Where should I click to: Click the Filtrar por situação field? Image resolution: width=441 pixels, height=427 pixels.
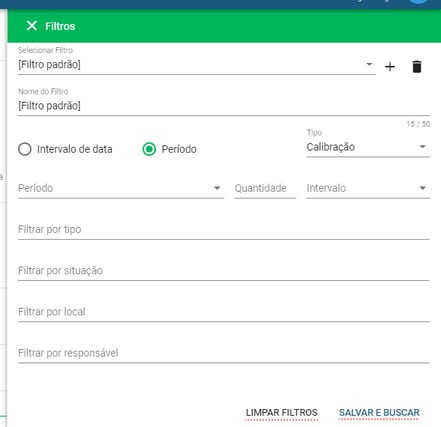224,271
